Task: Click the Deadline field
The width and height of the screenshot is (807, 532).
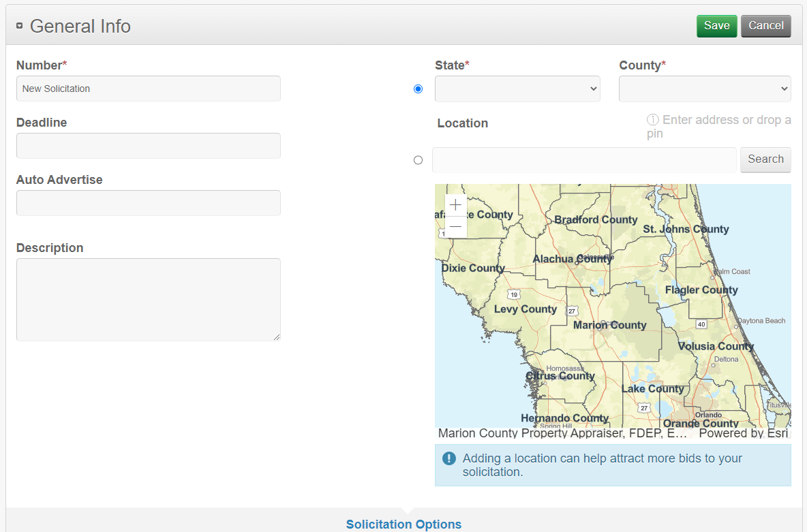Action: (x=148, y=146)
